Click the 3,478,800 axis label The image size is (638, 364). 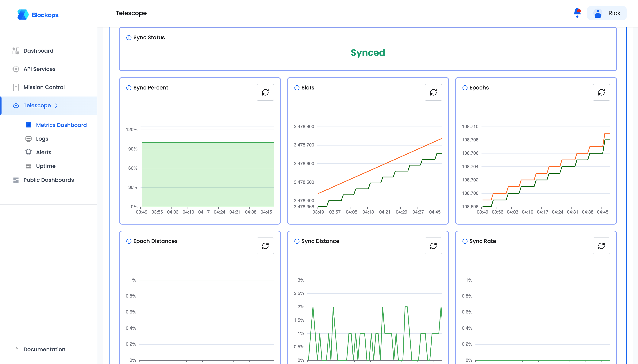(304, 127)
